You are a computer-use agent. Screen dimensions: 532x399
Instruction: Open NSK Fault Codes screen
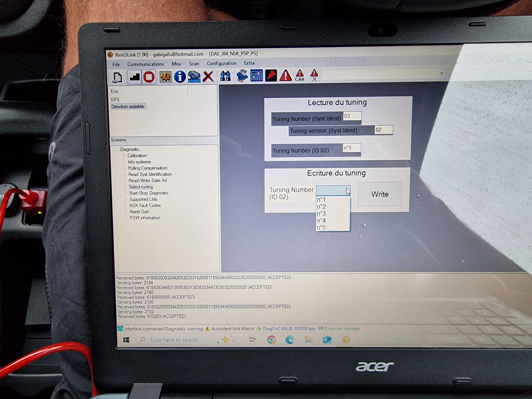click(145, 205)
